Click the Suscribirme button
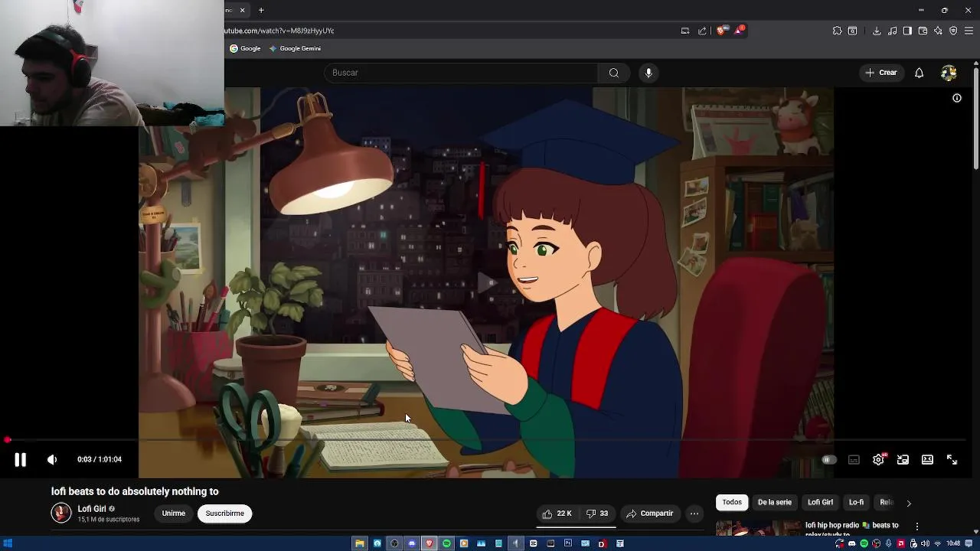Viewport: 980px width, 551px height. 224,514
